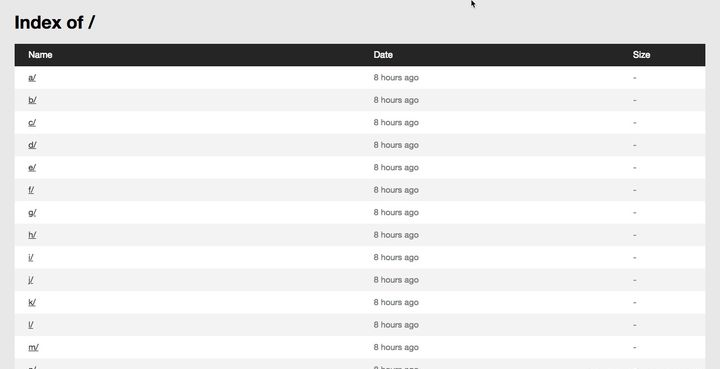Open the i/ directory link

30,257
